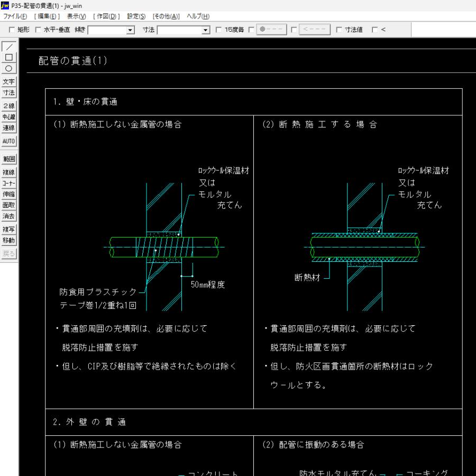Click the 傾き angle input field
The image size is (476, 476).
click(108, 30)
